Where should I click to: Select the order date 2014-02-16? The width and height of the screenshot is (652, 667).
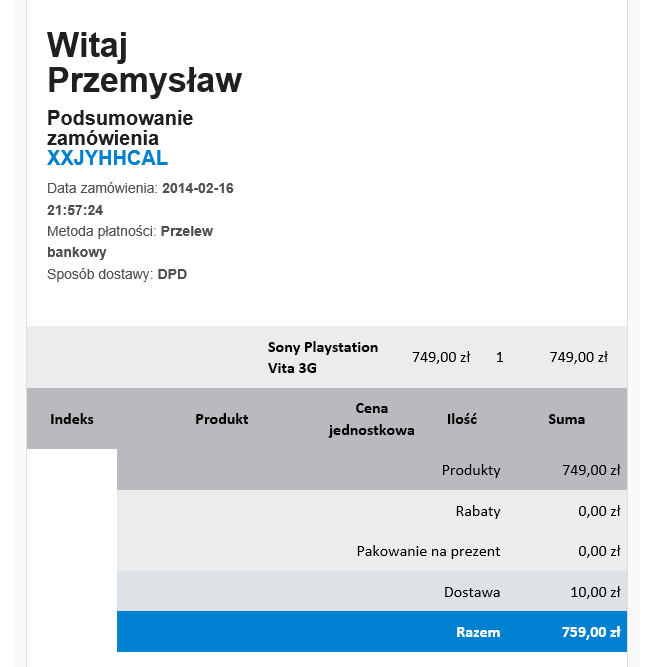pos(197,188)
